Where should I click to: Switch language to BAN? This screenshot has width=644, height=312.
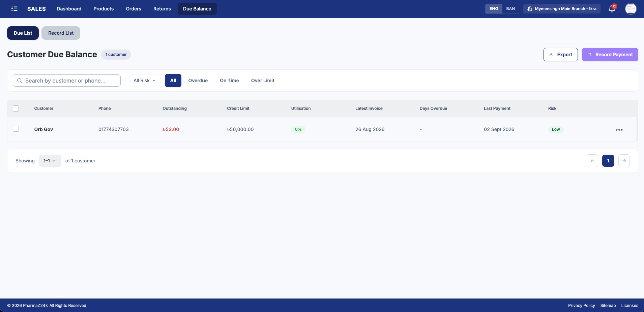pos(510,9)
